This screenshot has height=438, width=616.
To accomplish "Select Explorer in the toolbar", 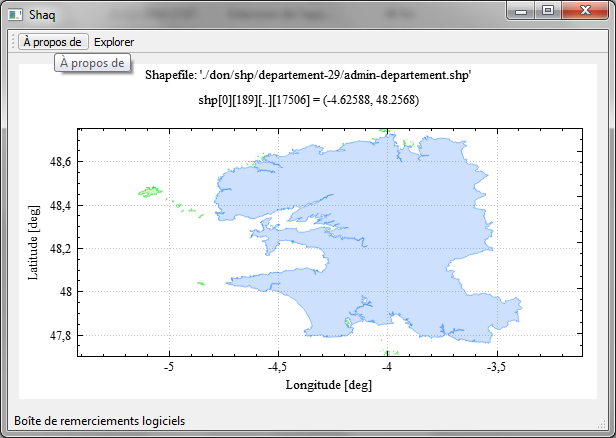I will (x=114, y=42).
